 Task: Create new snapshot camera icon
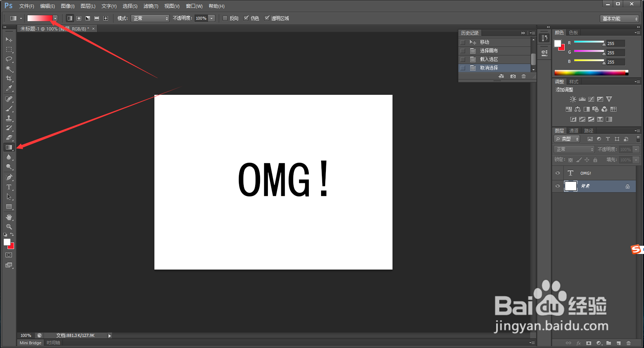513,76
